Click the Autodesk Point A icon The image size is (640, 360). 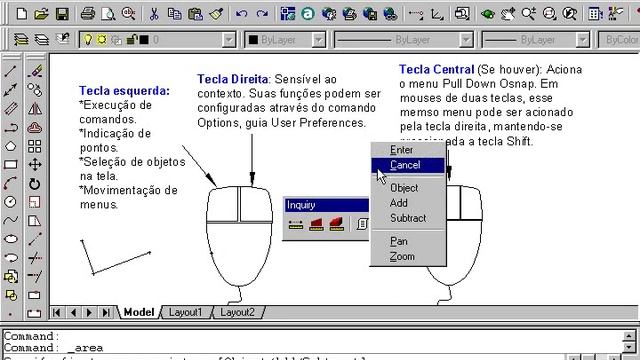coord(308,14)
